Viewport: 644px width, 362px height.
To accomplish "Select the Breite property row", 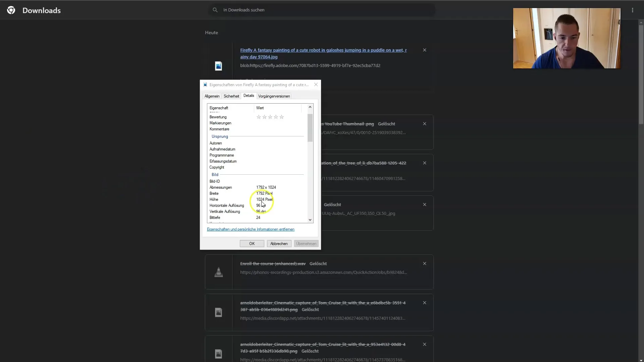I will coord(257,193).
